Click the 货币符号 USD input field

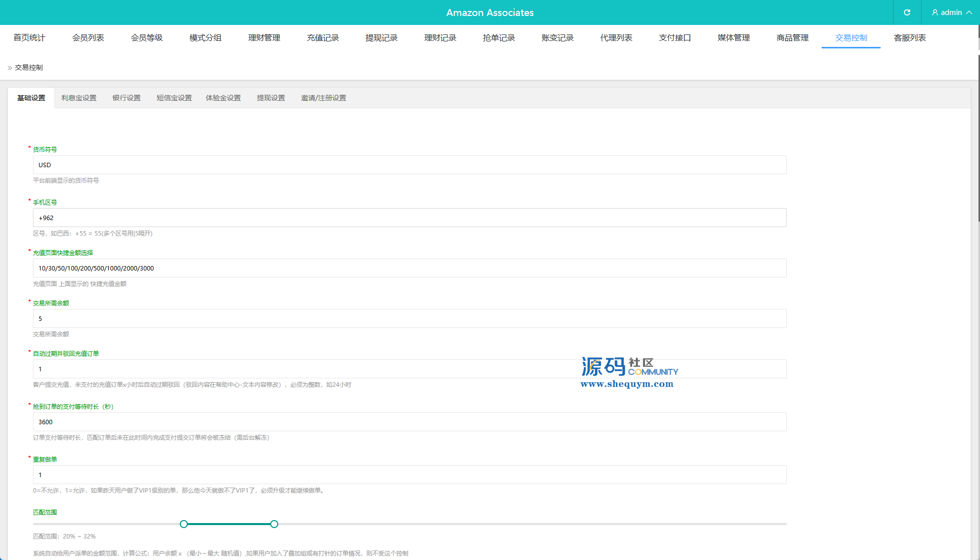click(410, 165)
